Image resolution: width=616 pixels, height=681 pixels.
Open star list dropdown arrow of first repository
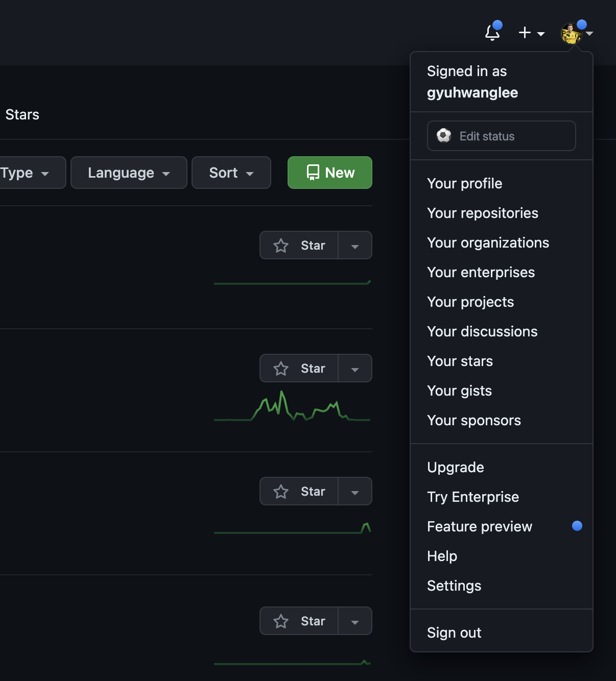click(355, 246)
